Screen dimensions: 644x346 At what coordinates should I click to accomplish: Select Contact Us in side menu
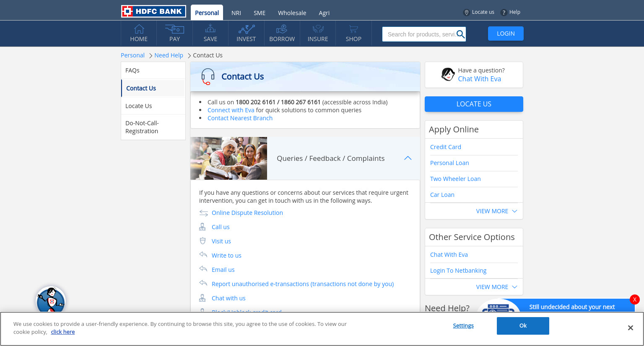pos(153,88)
